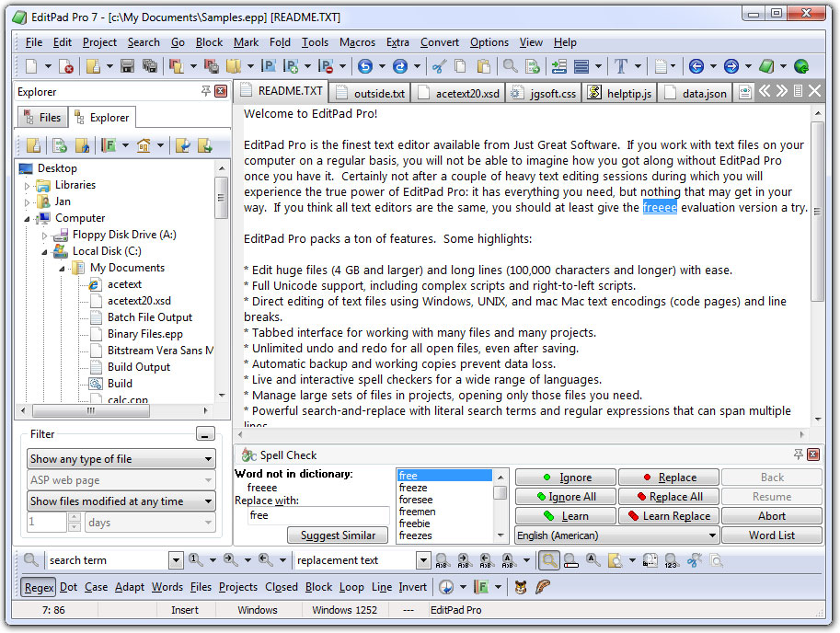
Task: Click the blue Forward navigation arrow icon
Action: (x=731, y=66)
